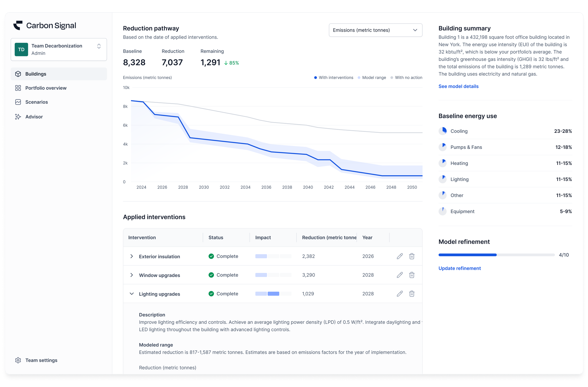The width and height of the screenshot is (588, 387).
Task: Click the Carbon Signal logo icon
Action: click(18, 25)
